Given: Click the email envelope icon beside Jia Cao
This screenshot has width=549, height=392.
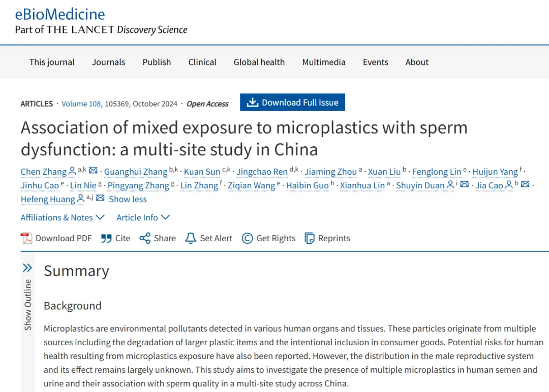Looking at the screenshot, I should [525, 185].
